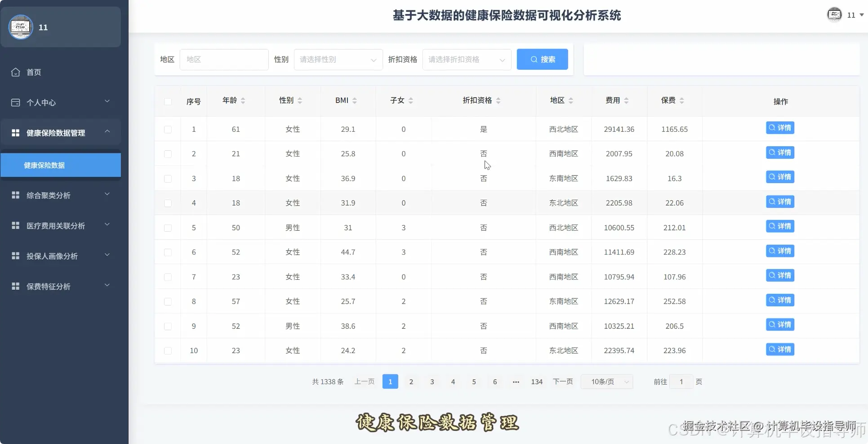Click the 搜索 search button

coord(542,59)
